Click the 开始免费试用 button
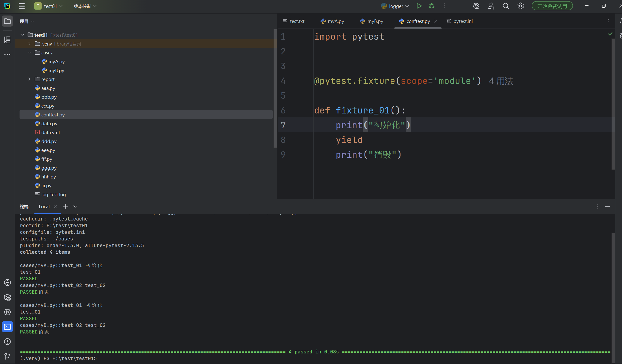622x364 pixels. pos(552,6)
